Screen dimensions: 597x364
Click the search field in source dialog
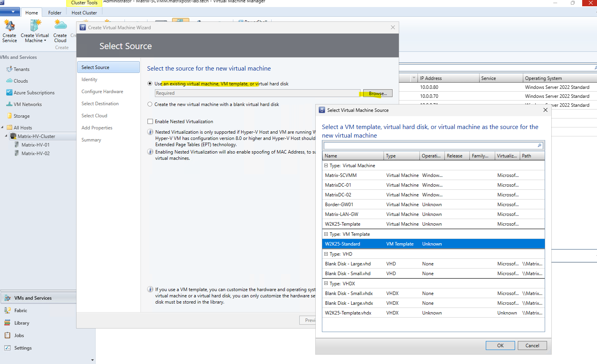click(430, 146)
